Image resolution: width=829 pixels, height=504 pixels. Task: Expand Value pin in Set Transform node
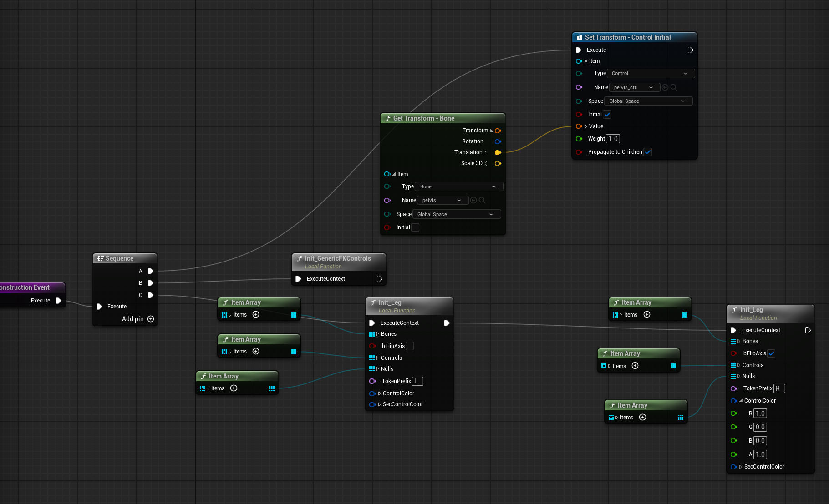[x=585, y=126]
